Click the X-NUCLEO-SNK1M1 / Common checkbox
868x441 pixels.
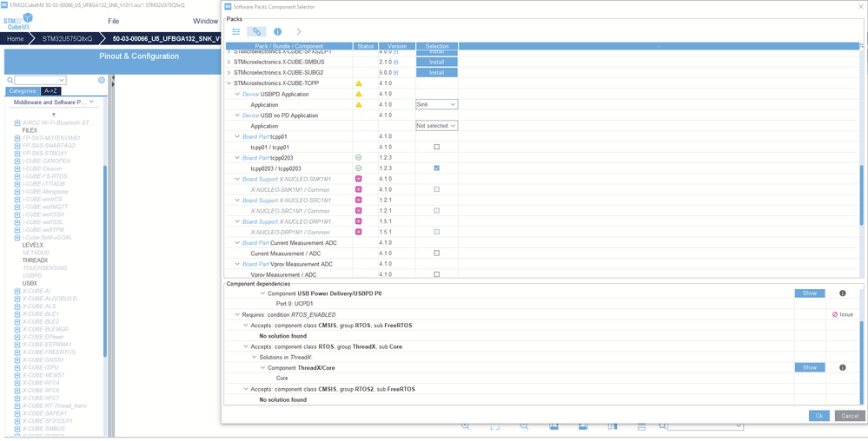(x=437, y=189)
